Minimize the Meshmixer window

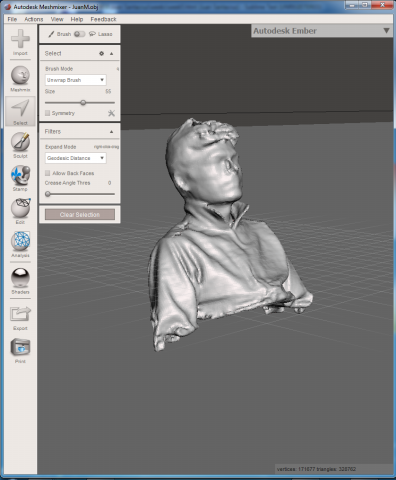pyautogui.click(x=352, y=5)
